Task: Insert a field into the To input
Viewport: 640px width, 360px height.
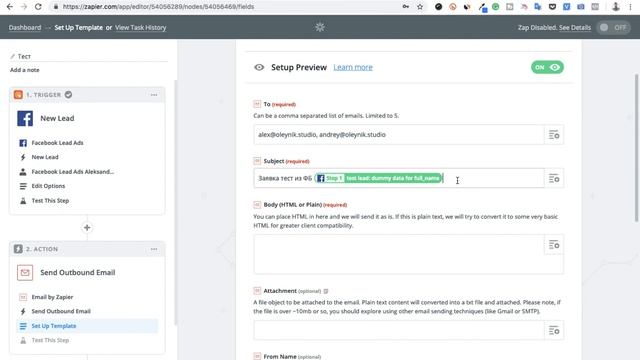Action: coord(554,135)
